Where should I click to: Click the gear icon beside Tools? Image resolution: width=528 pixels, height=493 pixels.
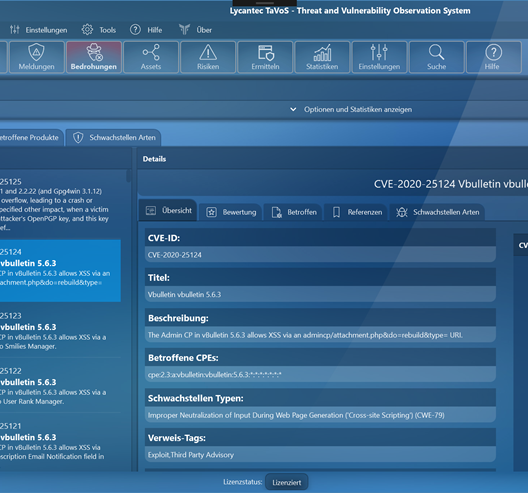[x=87, y=30]
